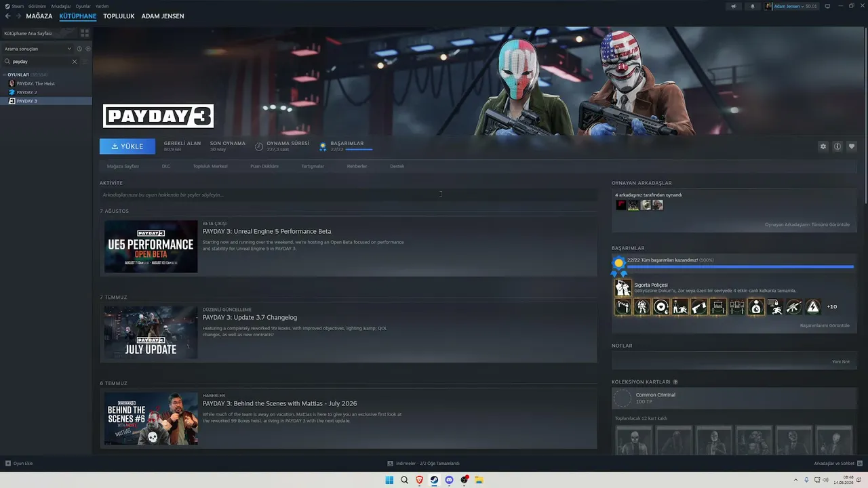The width and height of the screenshot is (868, 488).
Task: Click Yeni Not to add note
Action: 841,361
